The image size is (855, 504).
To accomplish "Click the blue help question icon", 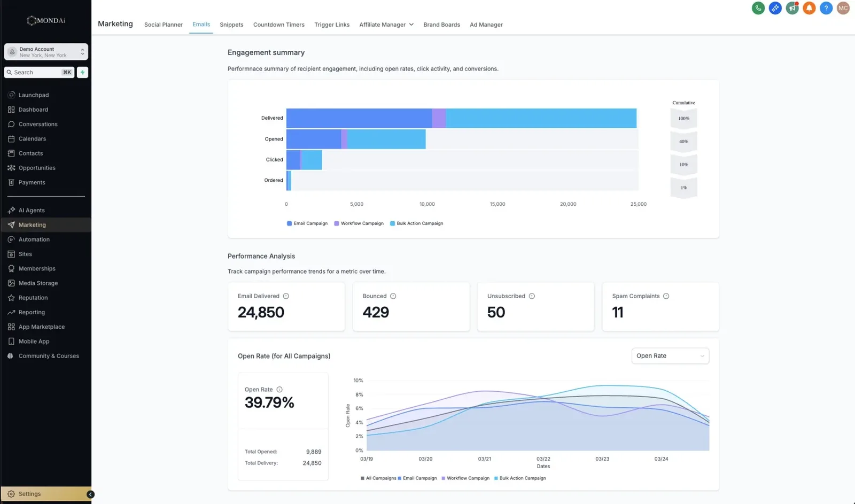I will click(826, 8).
